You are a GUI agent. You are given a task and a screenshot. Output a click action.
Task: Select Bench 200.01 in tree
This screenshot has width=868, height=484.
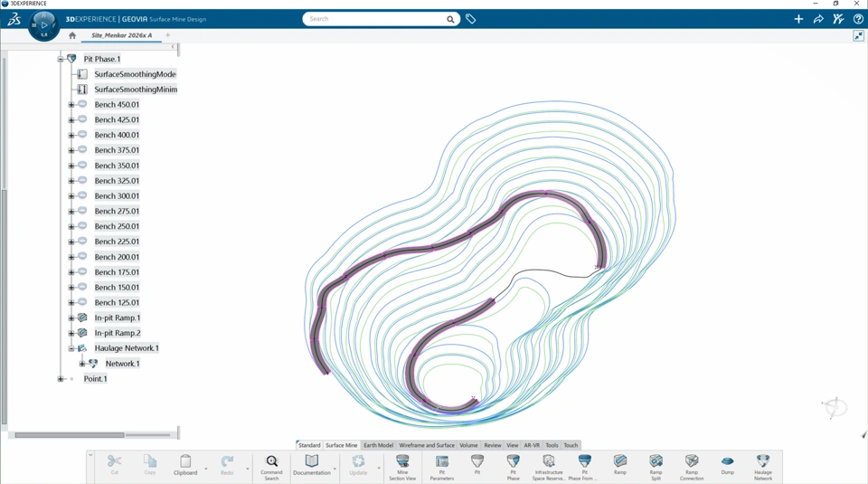[117, 257]
